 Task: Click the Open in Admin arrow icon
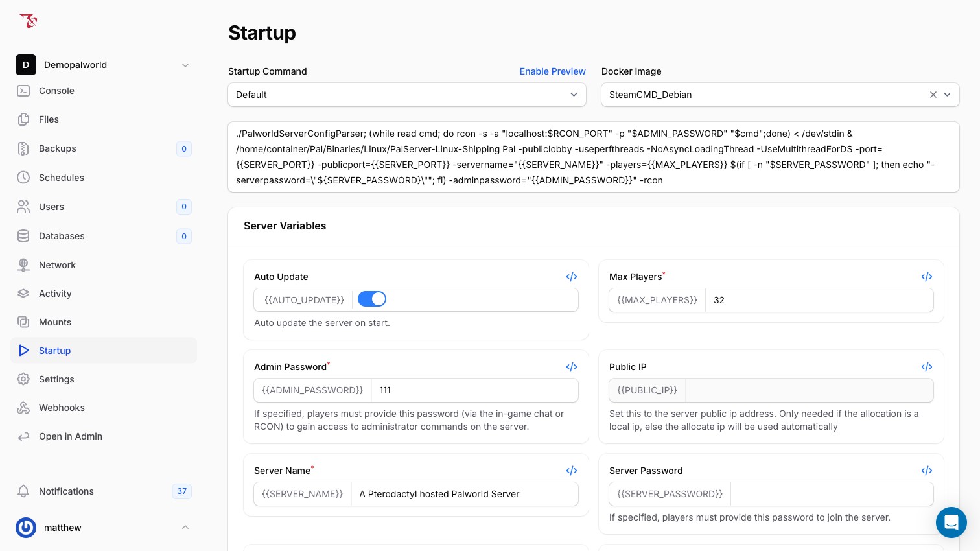(x=23, y=436)
